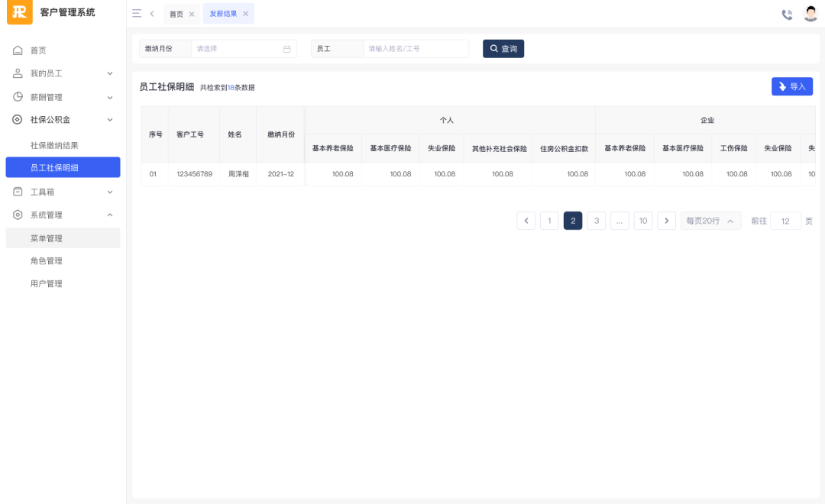This screenshot has width=825, height=504.
Task: Select the 社保公积金 sidebar icon
Action: (18, 120)
